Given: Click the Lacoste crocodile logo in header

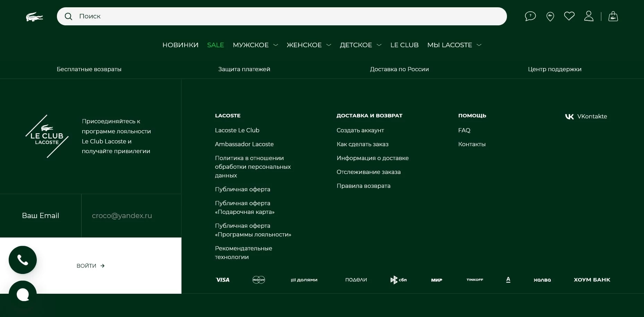Looking at the screenshot, I should [x=34, y=17].
